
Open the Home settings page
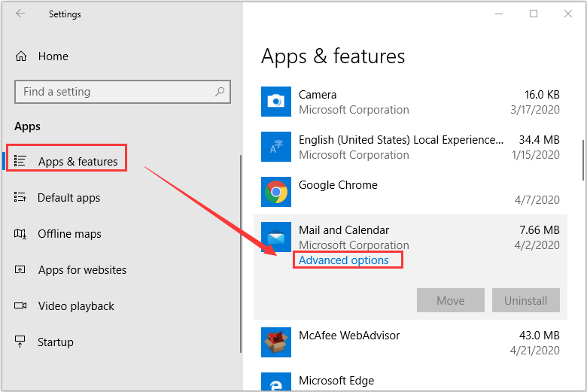pyautogui.click(x=53, y=56)
